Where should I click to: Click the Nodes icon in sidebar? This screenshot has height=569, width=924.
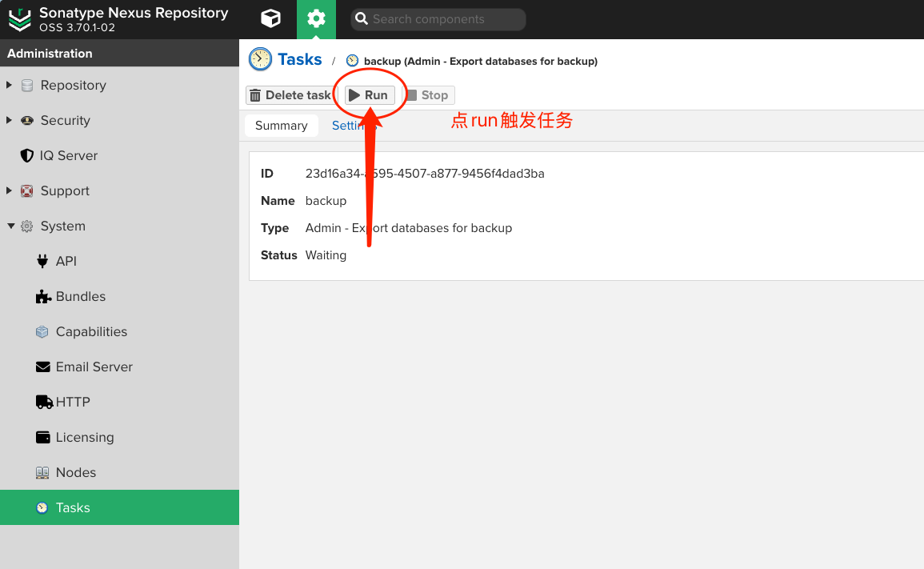[42, 473]
